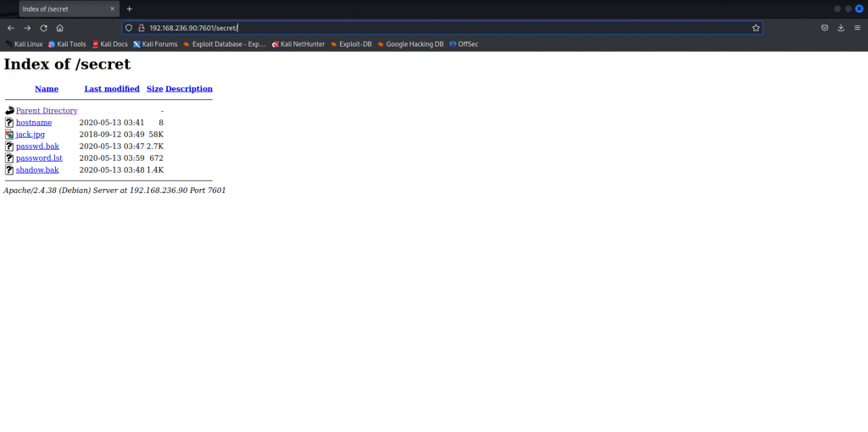This screenshot has height=432, width=868.
Task: Reload the current page
Action: point(44,28)
